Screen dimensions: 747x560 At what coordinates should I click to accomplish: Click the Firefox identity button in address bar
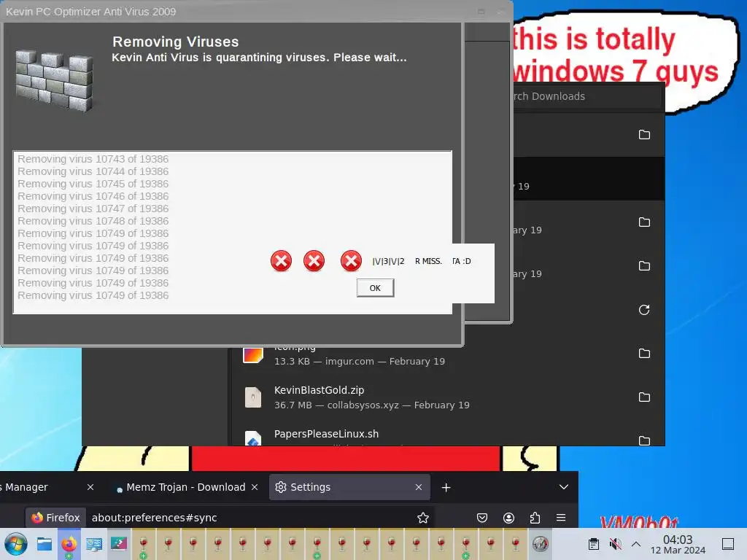click(55, 518)
